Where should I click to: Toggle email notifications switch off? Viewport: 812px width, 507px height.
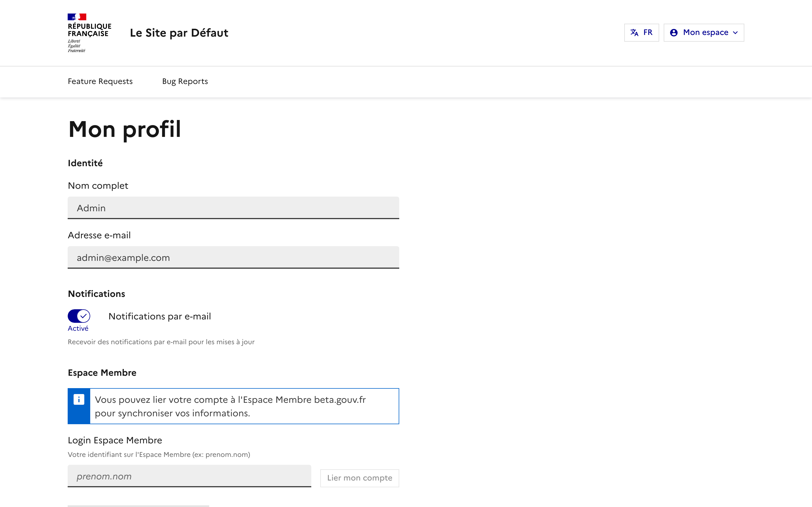click(x=79, y=316)
